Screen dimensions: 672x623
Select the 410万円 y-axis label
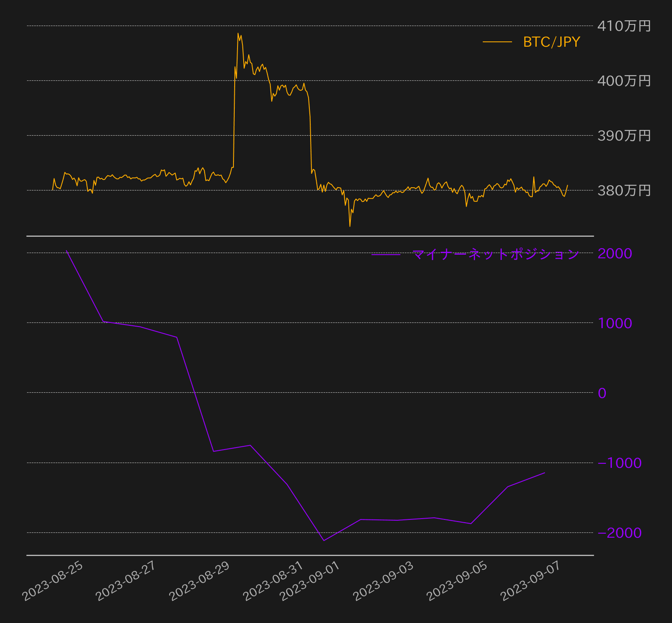click(624, 26)
